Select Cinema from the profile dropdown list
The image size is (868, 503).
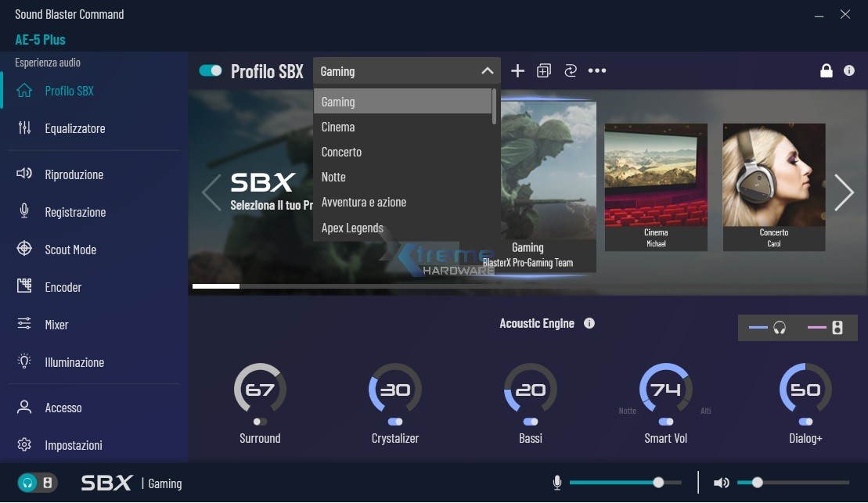[337, 126]
